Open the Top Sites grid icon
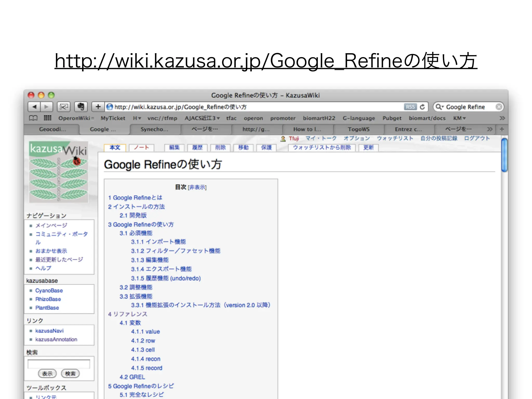This screenshot has height=399, width=532. (x=48, y=118)
